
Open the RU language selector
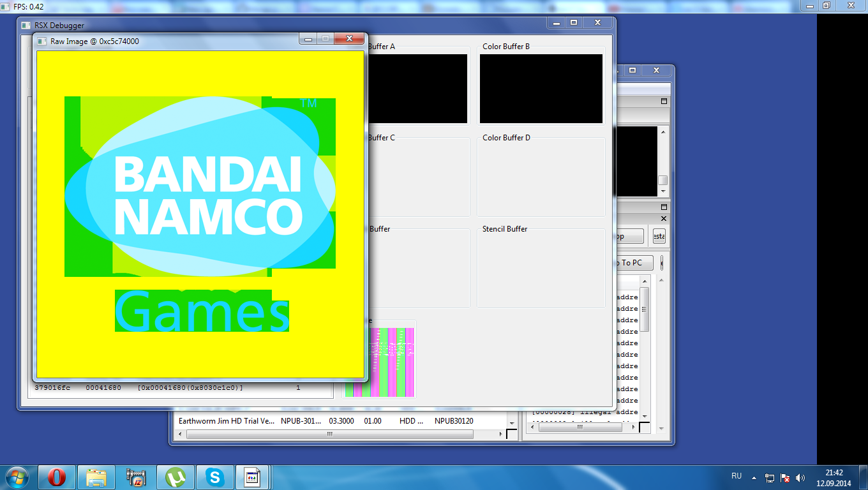737,476
